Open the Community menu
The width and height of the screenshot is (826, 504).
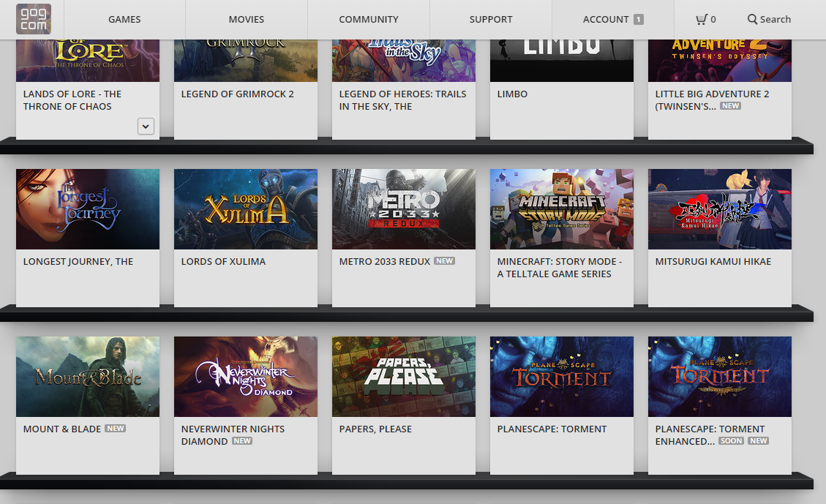point(369,20)
